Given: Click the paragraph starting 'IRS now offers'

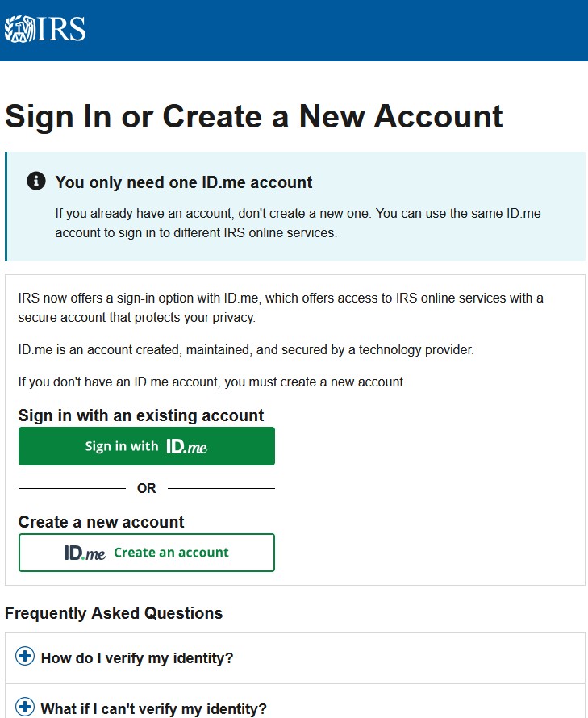Looking at the screenshot, I should pos(281,307).
